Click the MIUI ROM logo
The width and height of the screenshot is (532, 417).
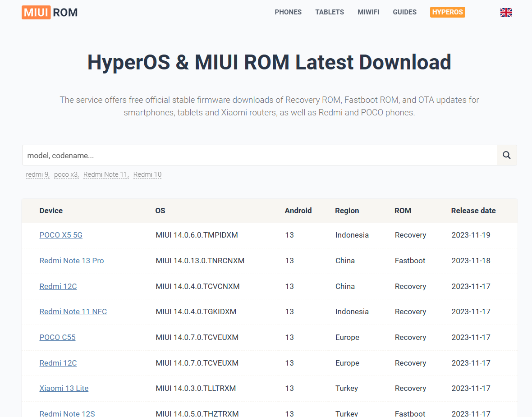pyautogui.click(x=49, y=12)
